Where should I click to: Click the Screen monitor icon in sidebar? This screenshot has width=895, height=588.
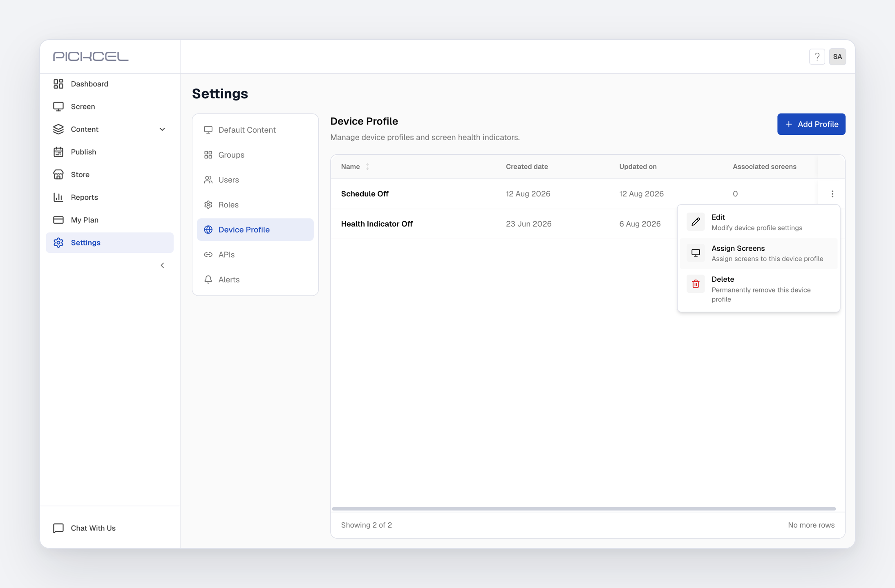58,107
